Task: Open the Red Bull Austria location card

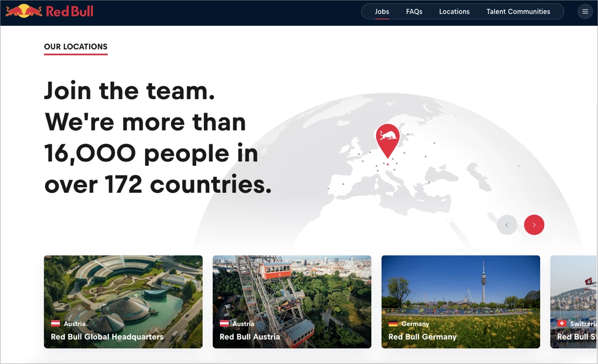Action: pyautogui.click(x=292, y=301)
